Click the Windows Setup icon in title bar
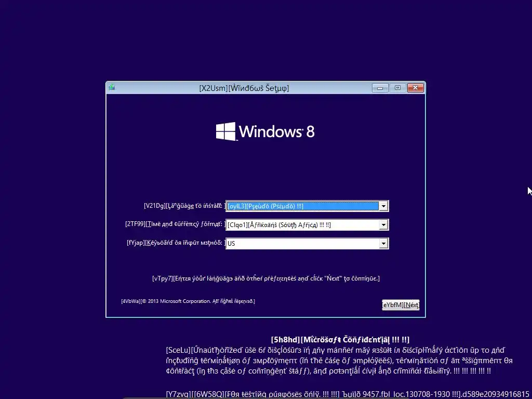Viewport: 532px width, 399px height. click(112, 87)
